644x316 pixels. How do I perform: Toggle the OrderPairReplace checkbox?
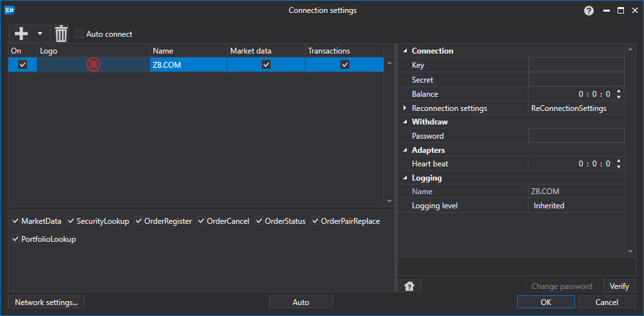tap(315, 221)
